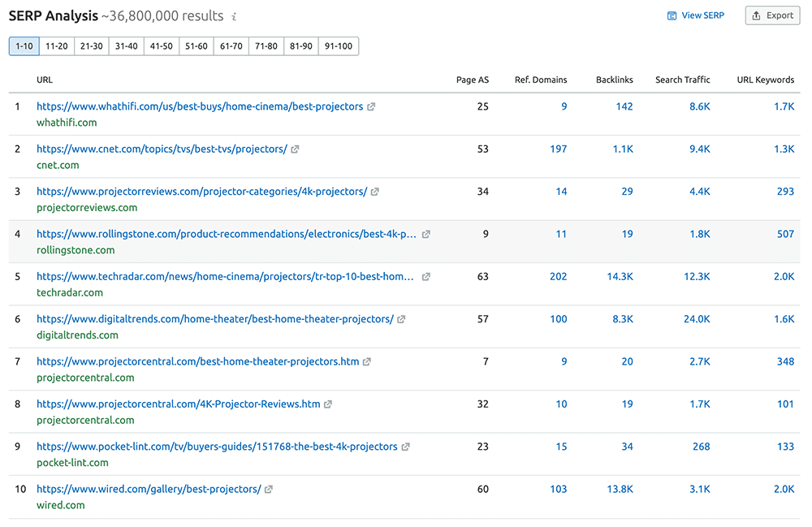Click the techradar.com domain text
Viewport: 812px width, 527px height.
[x=70, y=292]
